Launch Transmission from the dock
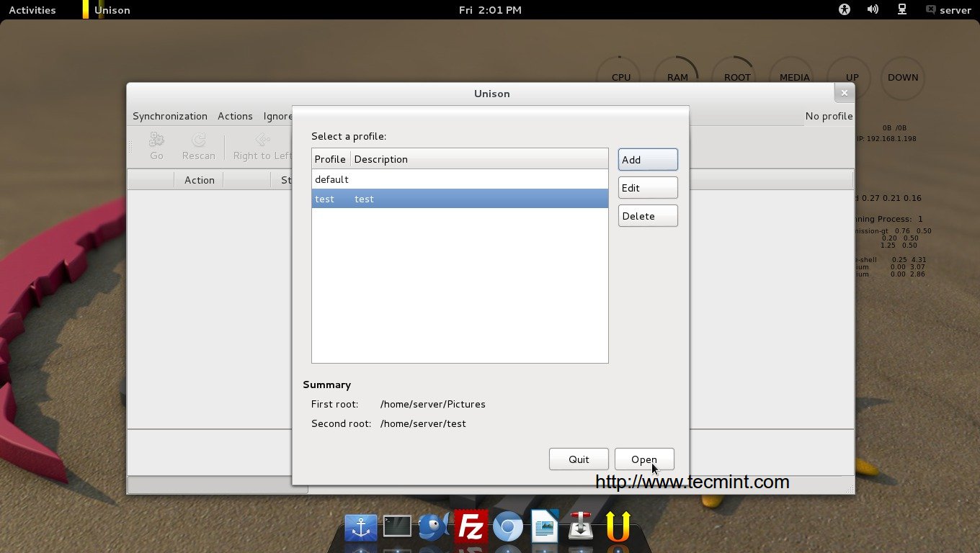The width and height of the screenshot is (980, 553). [581, 527]
